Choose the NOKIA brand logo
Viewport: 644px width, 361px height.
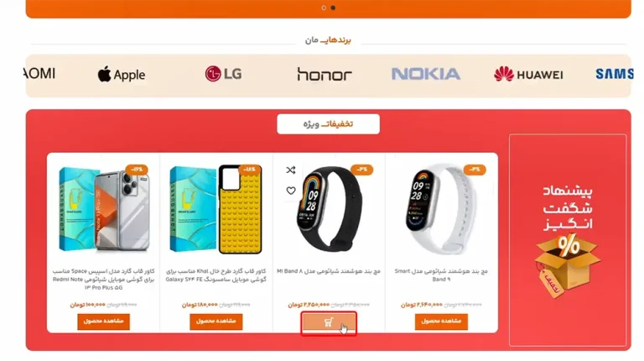[426, 74]
